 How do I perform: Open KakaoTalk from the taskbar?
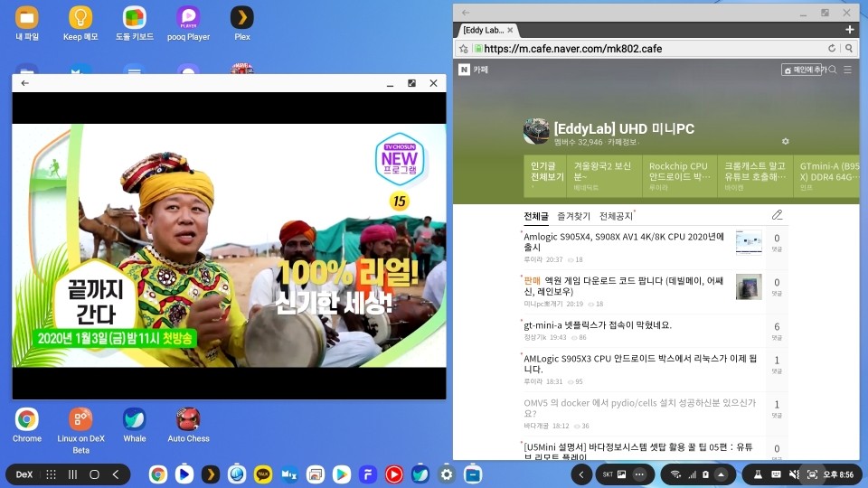(x=263, y=474)
